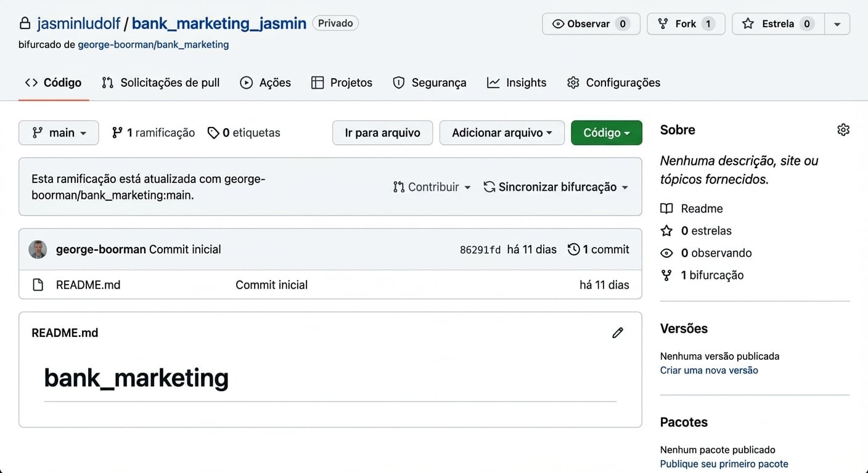Click the README.md box header title
The image size is (868, 473).
pyautogui.click(x=65, y=333)
